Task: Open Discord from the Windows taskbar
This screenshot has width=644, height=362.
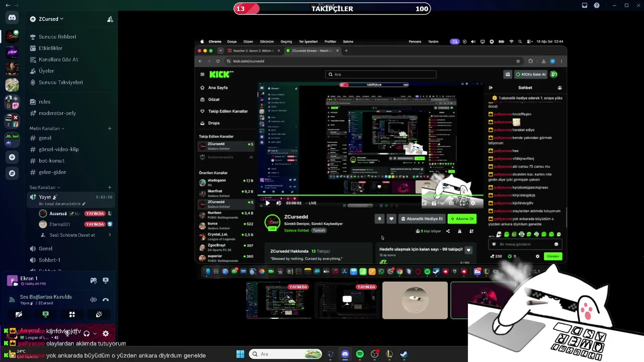Action: [345, 354]
